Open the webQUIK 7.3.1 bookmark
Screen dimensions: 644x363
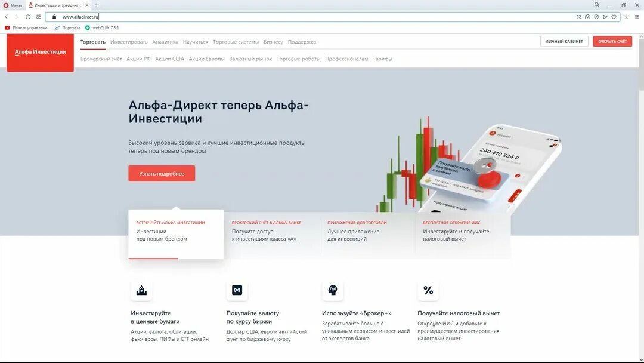(102, 28)
